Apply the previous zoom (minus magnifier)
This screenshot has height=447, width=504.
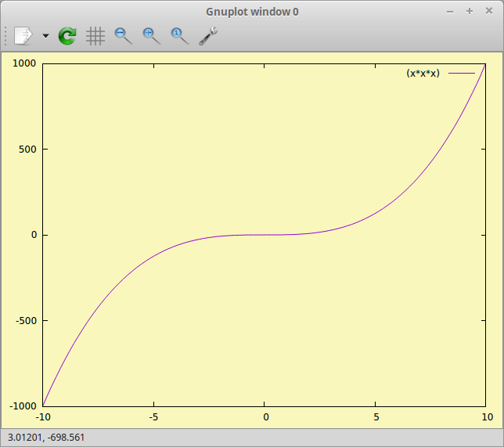pos(123,35)
